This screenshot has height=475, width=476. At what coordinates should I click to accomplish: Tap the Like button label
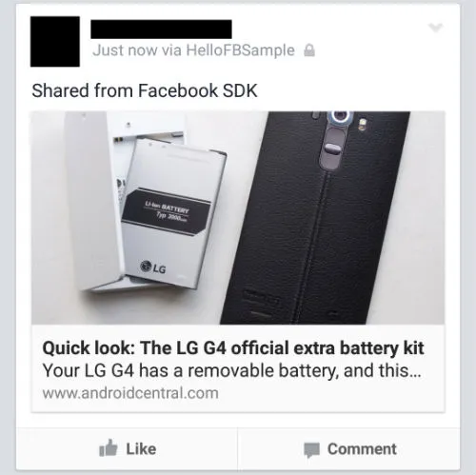[x=141, y=448]
